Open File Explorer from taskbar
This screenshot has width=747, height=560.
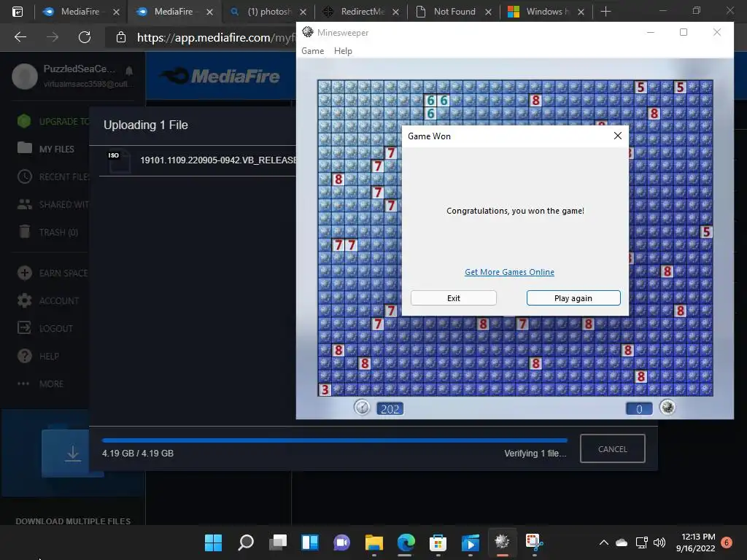tap(374, 542)
